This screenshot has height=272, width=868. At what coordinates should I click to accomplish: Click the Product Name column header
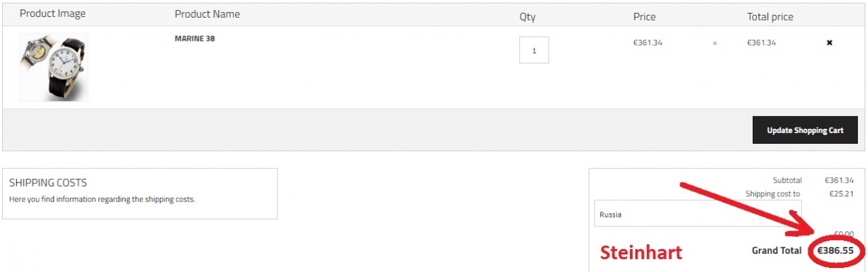(207, 14)
